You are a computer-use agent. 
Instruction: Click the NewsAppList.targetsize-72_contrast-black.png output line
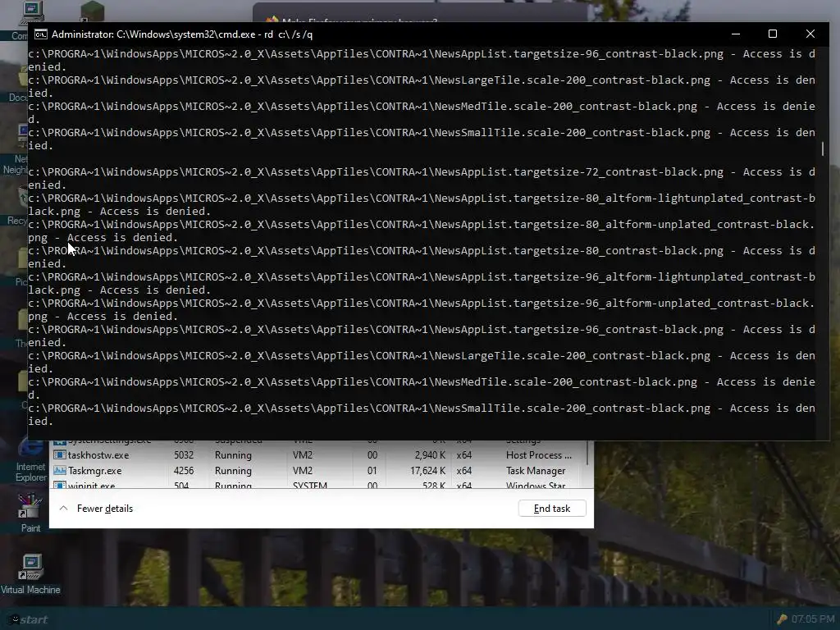coord(422,178)
